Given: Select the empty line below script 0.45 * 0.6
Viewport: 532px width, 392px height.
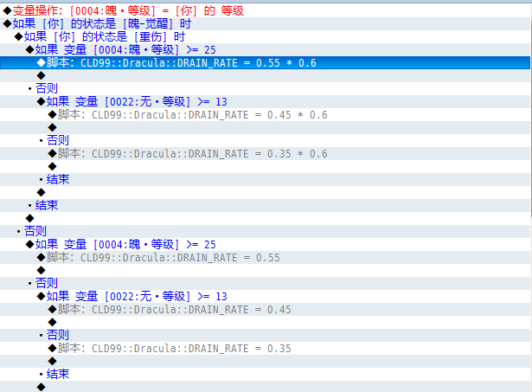Looking at the screenshot, I should click(x=265, y=127).
